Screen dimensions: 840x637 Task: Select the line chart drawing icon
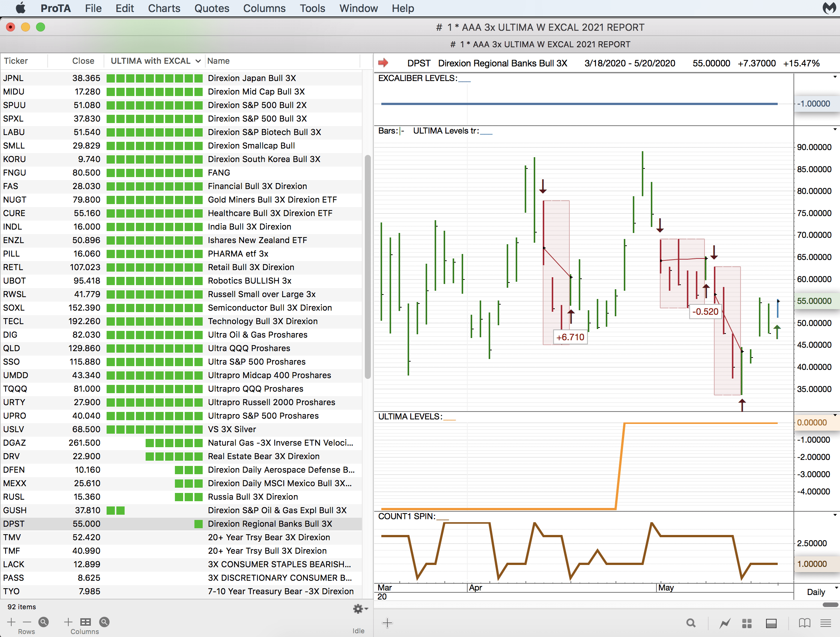pos(724,623)
